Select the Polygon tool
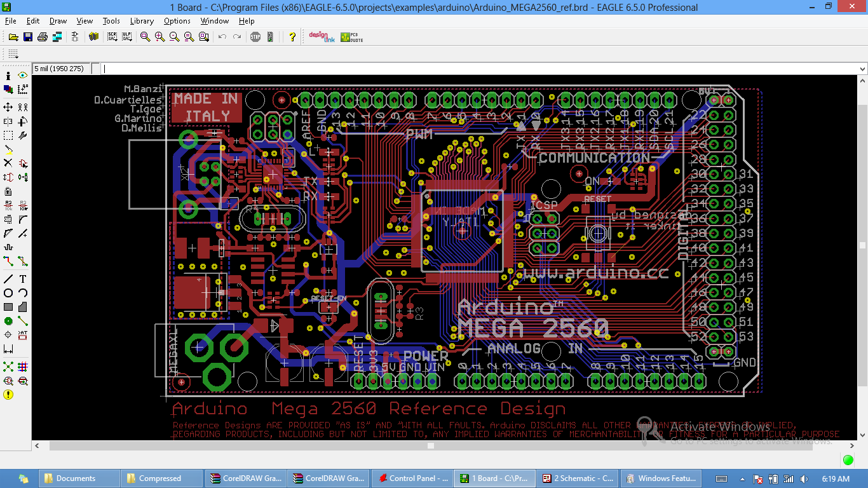The width and height of the screenshot is (868, 488). [23, 307]
